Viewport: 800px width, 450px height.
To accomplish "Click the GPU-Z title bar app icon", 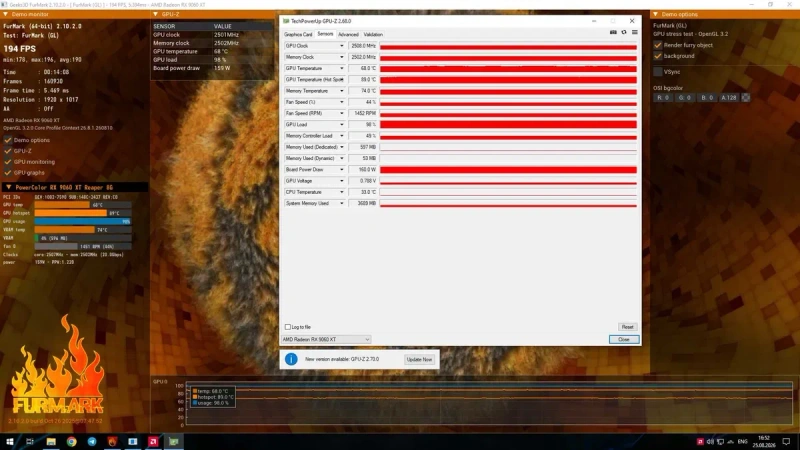I will [x=286, y=21].
